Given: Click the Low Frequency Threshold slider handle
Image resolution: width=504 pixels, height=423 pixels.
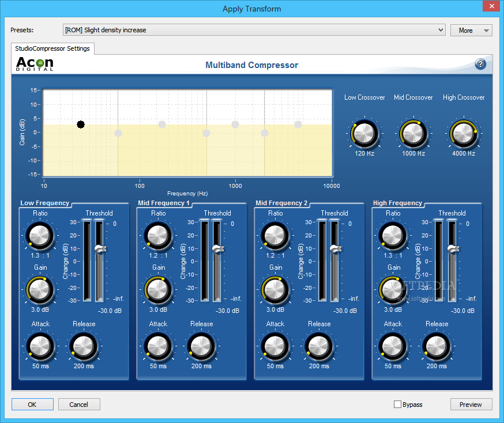Looking at the screenshot, I should (x=100, y=248).
